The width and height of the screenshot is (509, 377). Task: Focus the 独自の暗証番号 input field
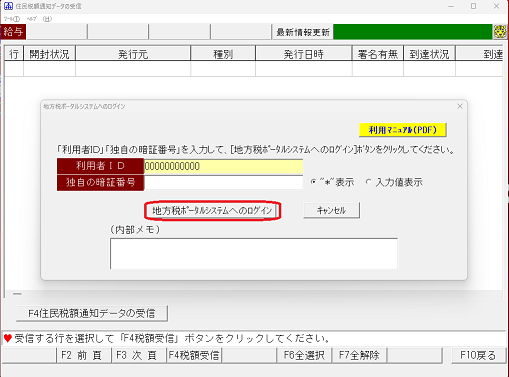[x=223, y=183]
